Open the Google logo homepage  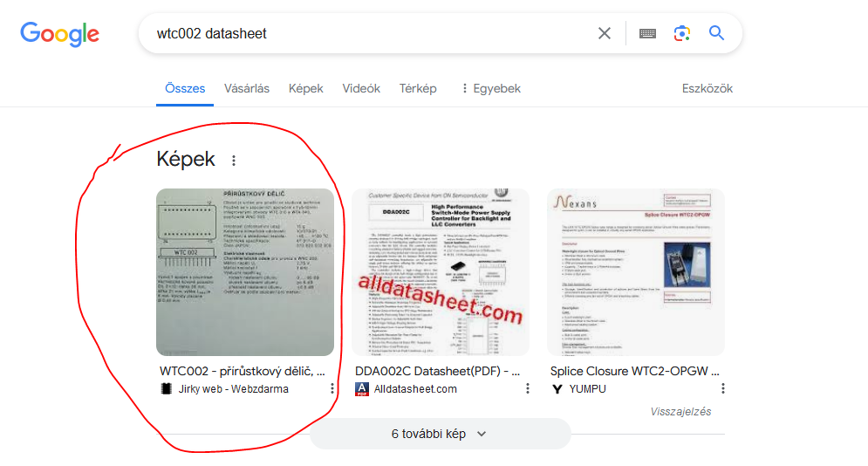click(60, 34)
